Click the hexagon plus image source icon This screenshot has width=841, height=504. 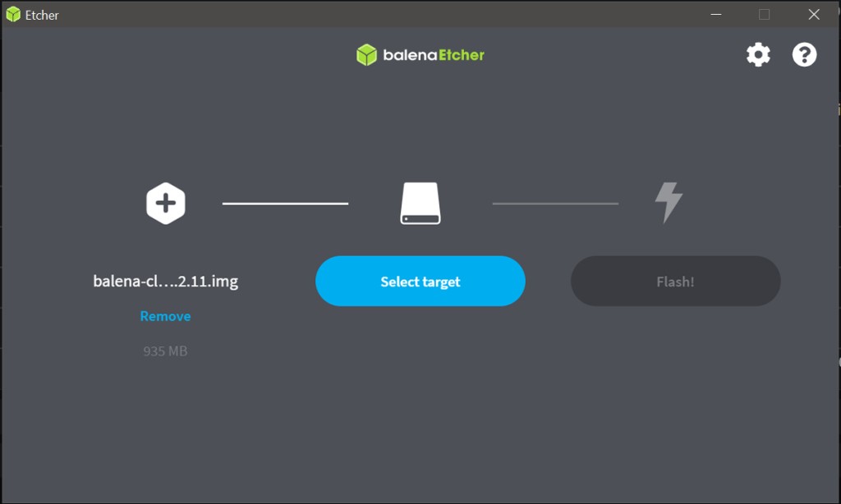coord(166,204)
